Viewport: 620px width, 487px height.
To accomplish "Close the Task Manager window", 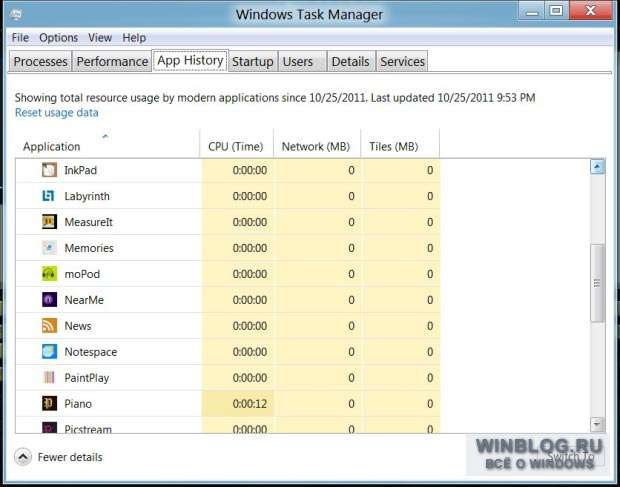I will pyautogui.click(x=590, y=11).
